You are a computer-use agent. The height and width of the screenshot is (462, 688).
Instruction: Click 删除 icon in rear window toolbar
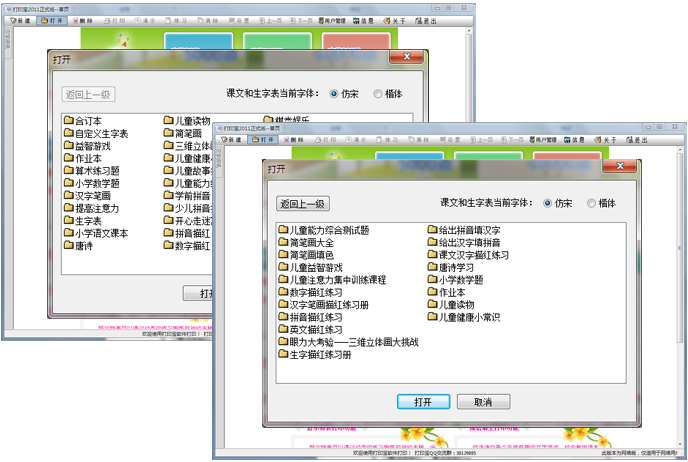click(x=84, y=20)
